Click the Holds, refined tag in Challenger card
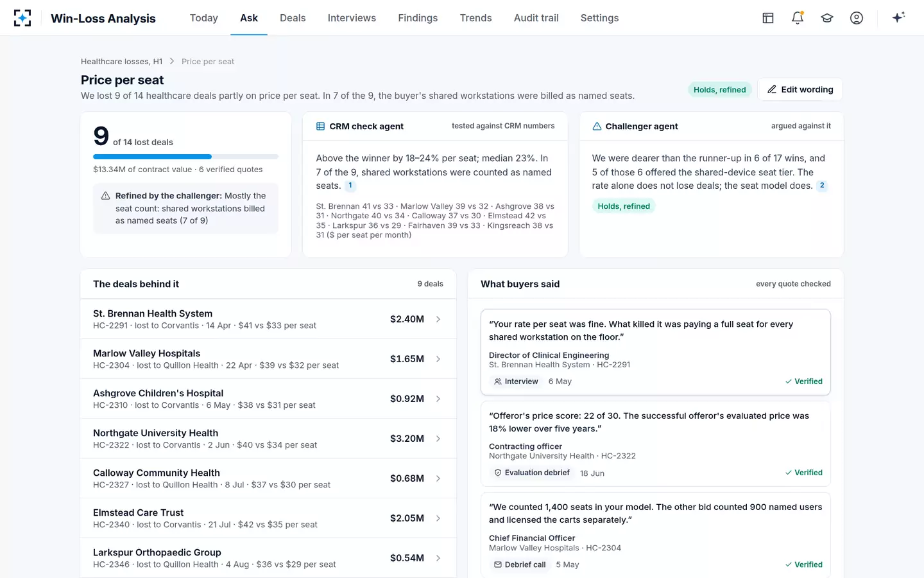The image size is (924, 578). coord(624,206)
